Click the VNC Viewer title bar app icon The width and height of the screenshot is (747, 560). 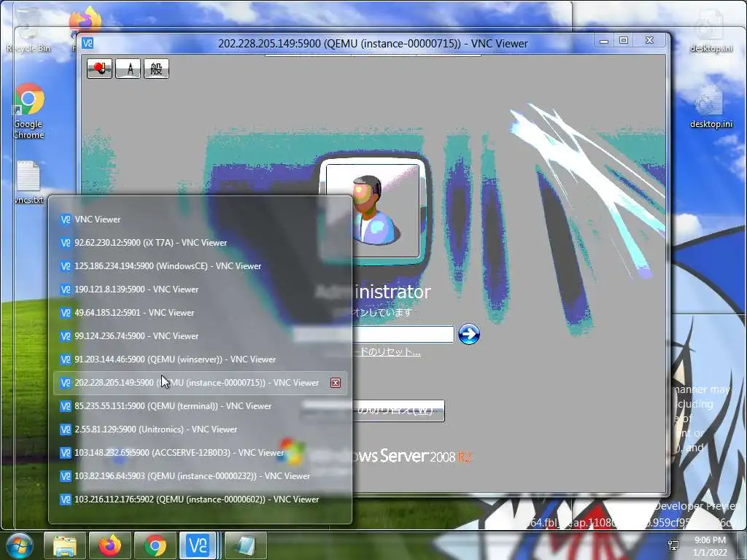(x=88, y=43)
